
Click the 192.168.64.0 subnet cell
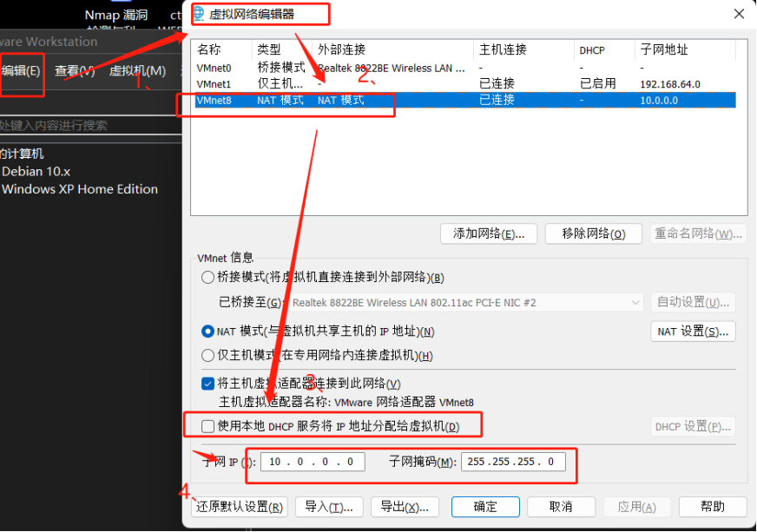click(670, 84)
